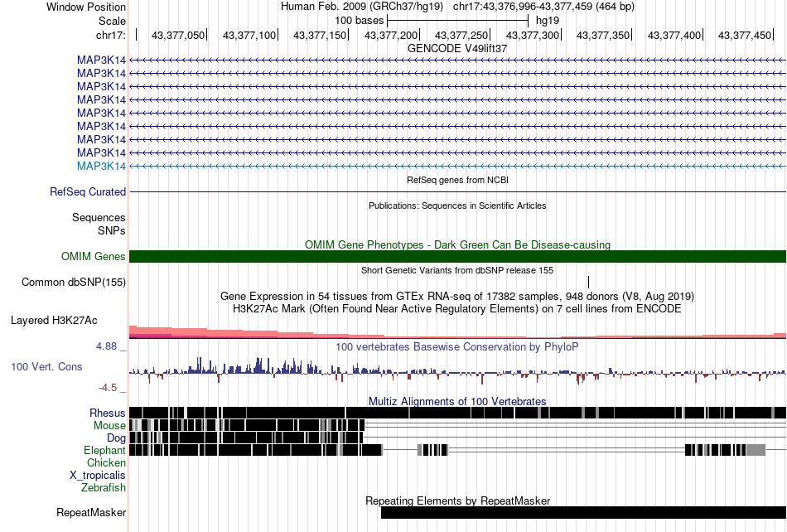Click the OMIM Genes track label
Viewport: 787px width, 532px height.
pos(94,256)
